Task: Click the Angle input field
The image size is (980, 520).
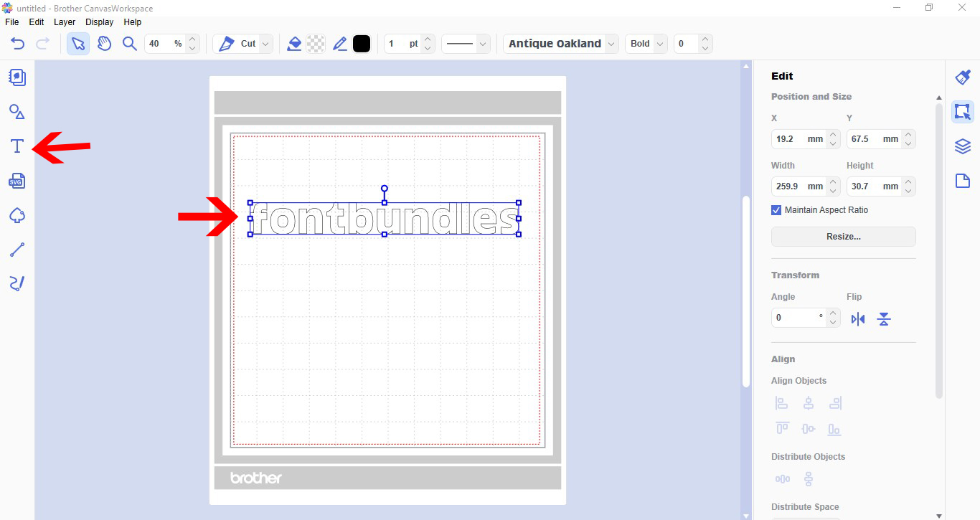Action: [x=799, y=318]
